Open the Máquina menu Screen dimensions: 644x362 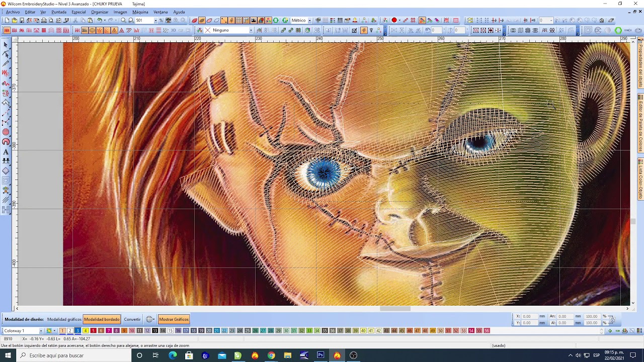click(x=140, y=12)
